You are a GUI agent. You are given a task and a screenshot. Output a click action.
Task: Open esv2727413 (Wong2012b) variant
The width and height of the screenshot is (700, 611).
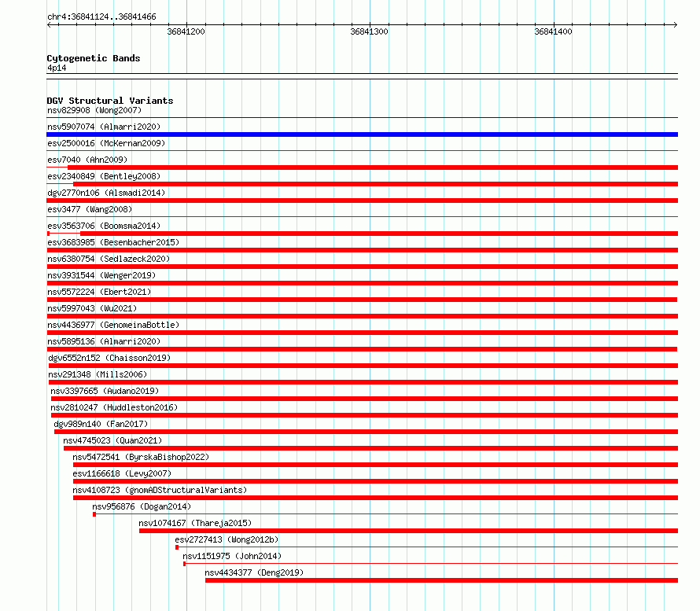coord(227,539)
